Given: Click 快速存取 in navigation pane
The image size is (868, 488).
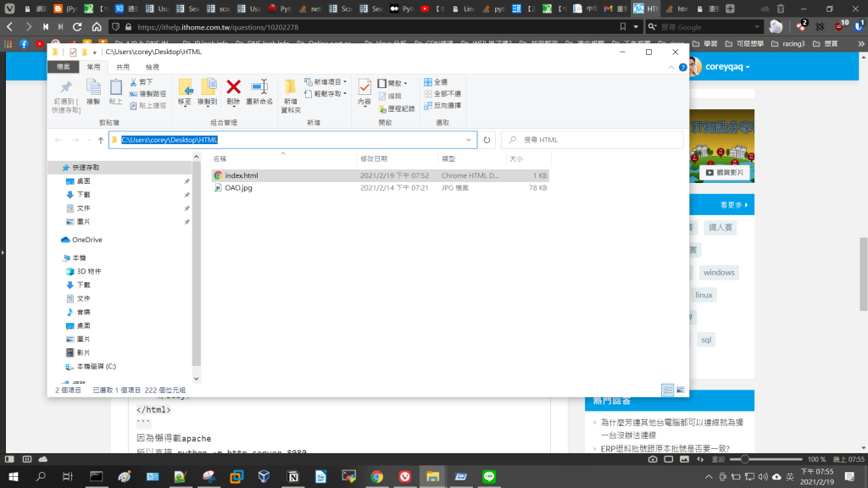Looking at the screenshot, I should pos(81,167).
